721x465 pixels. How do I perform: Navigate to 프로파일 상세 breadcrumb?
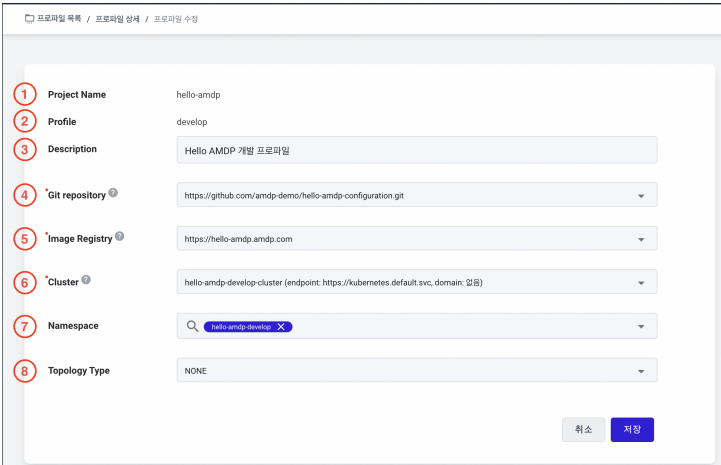pyautogui.click(x=117, y=19)
